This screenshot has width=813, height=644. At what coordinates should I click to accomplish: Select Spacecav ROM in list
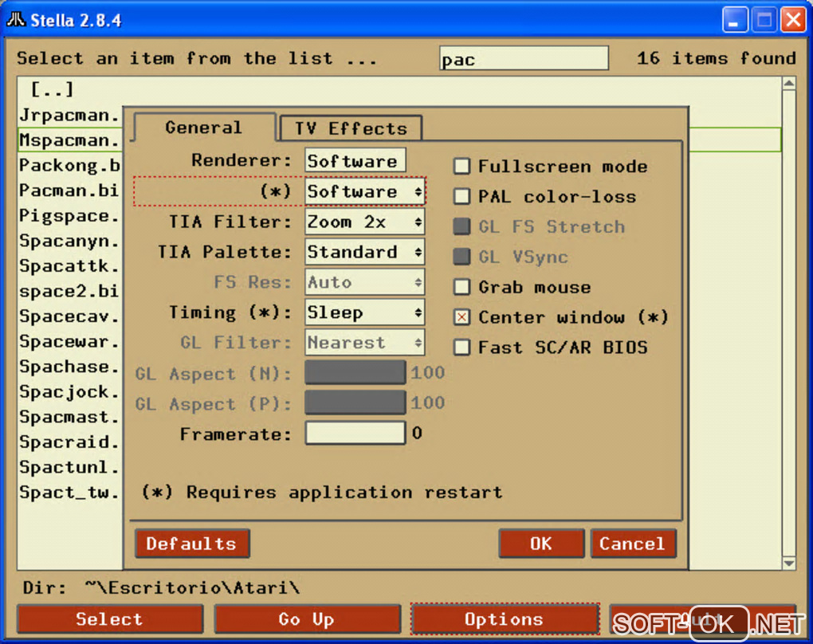coord(69,316)
